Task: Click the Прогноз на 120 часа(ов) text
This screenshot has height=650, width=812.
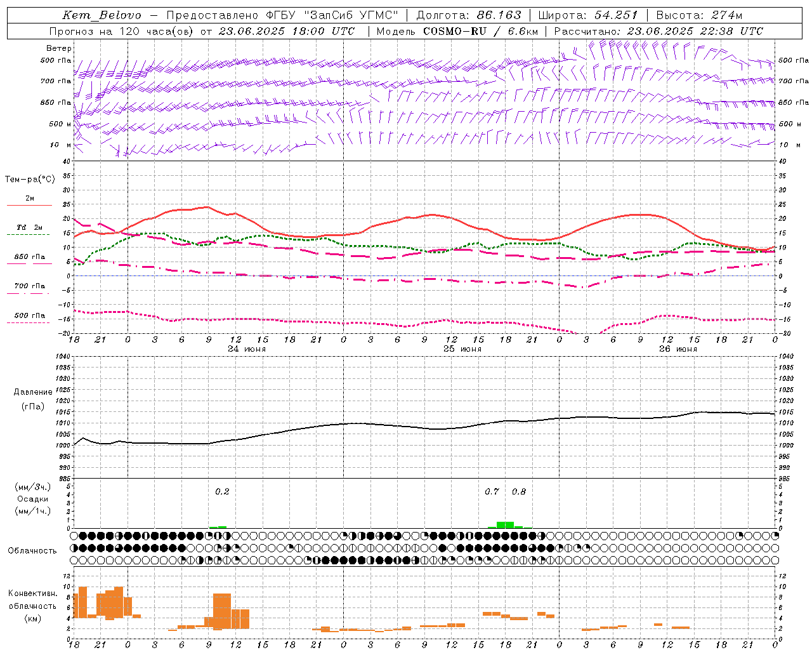Action: [x=122, y=31]
